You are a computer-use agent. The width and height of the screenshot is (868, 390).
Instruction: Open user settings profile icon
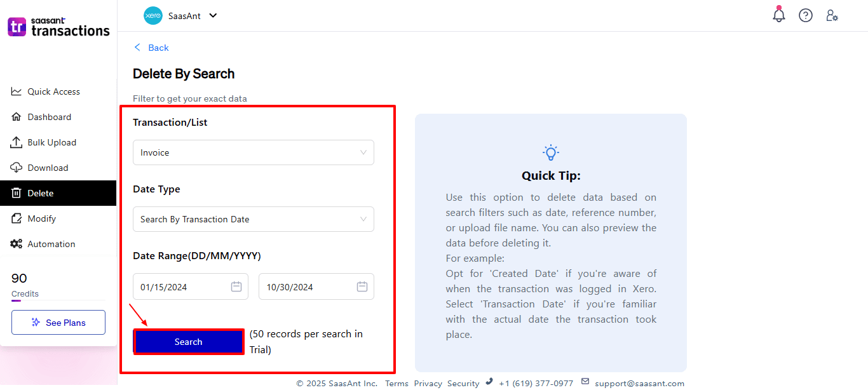832,16
